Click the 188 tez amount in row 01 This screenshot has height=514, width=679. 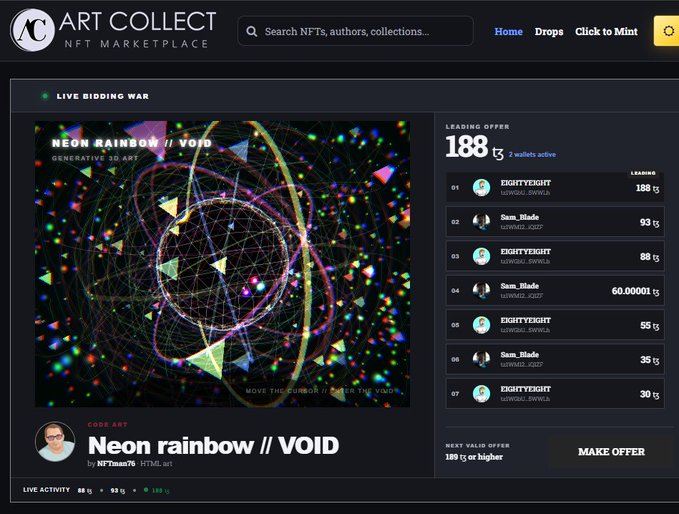click(647, 188)
